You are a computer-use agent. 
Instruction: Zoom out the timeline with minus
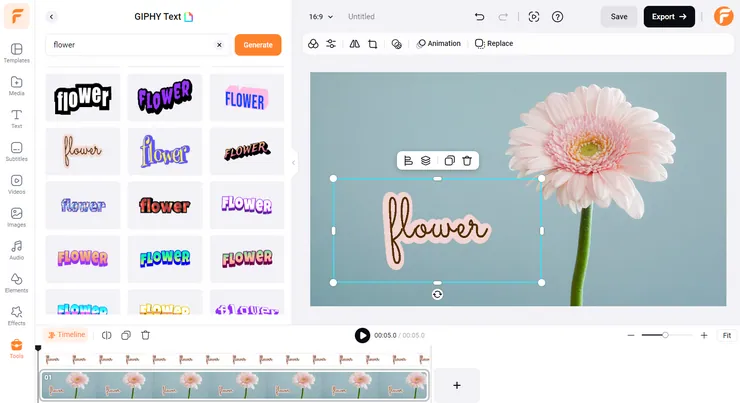coord(631,336)
